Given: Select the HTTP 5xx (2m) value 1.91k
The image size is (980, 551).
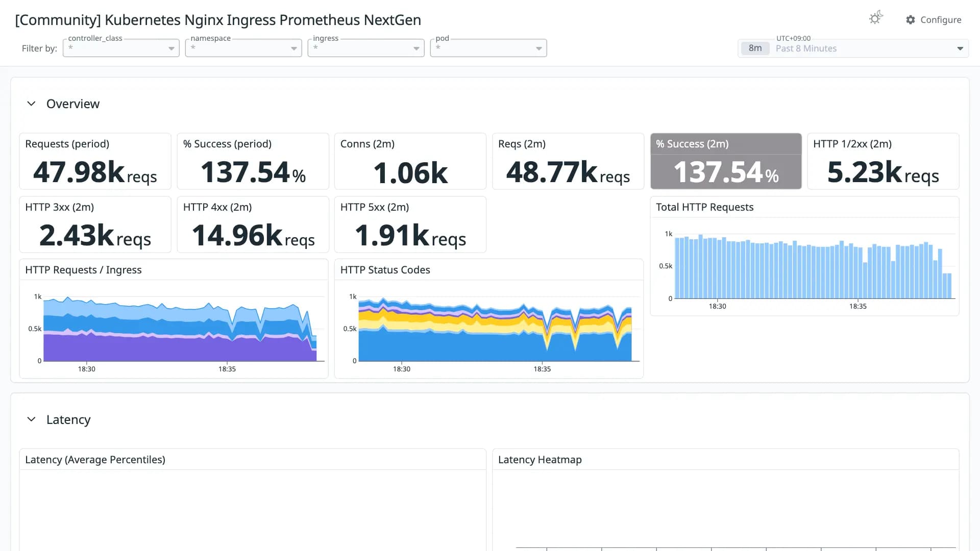Looking at the screenshot, I should [410, 236].
